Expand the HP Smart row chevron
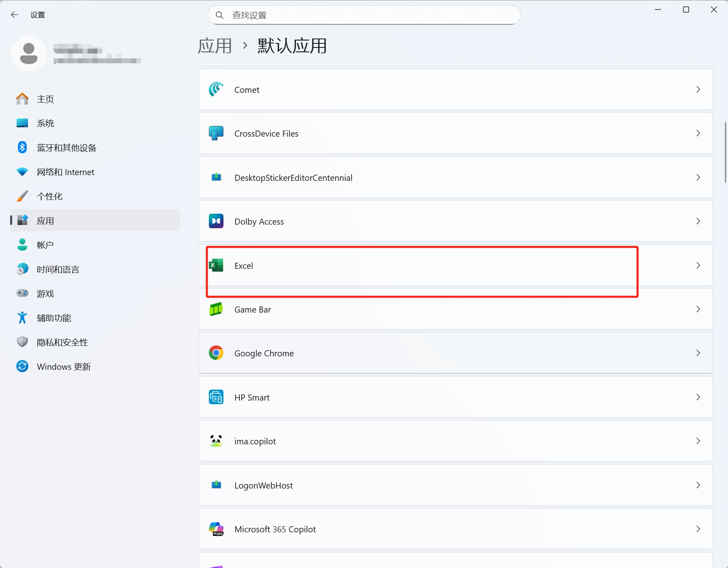728x568 pixels. [698, 397]
